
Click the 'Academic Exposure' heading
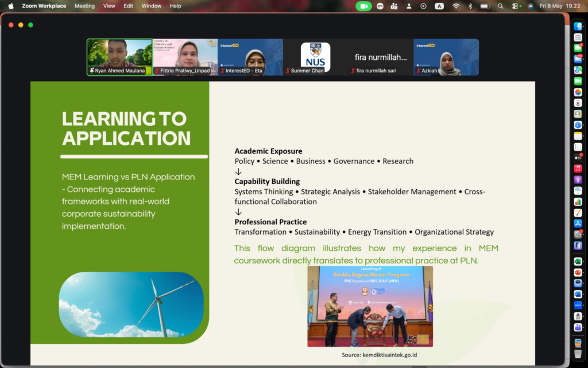[x=269, y=151]
